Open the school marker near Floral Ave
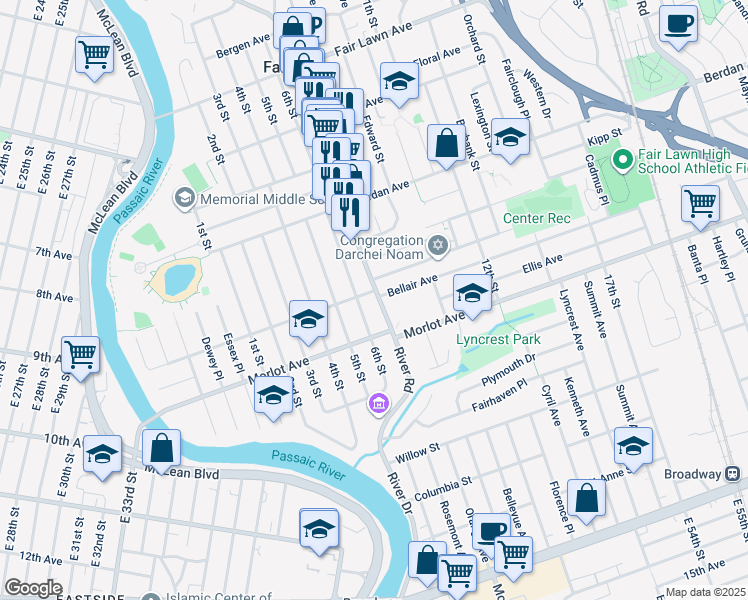The image size is (748, 600). click(399, 84)
